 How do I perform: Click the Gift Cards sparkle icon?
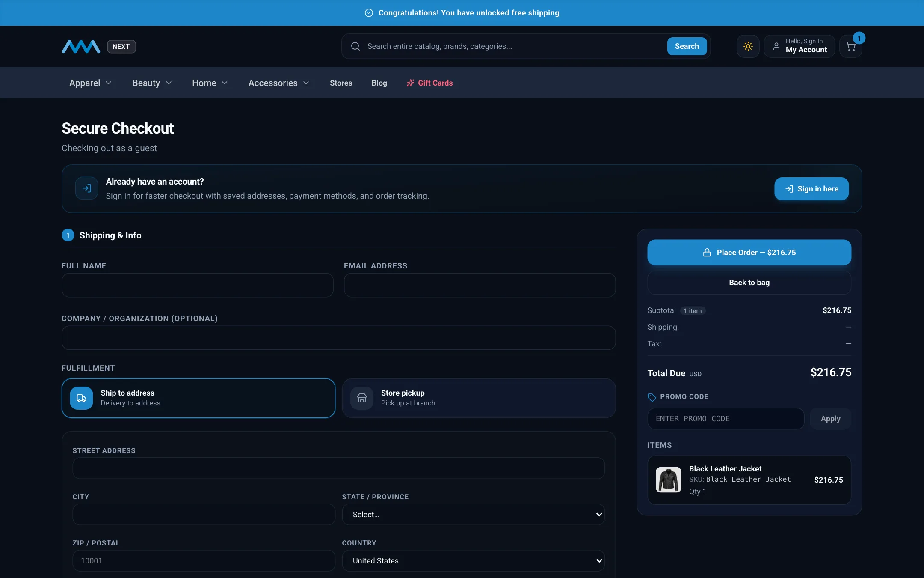tap(410, 83)
